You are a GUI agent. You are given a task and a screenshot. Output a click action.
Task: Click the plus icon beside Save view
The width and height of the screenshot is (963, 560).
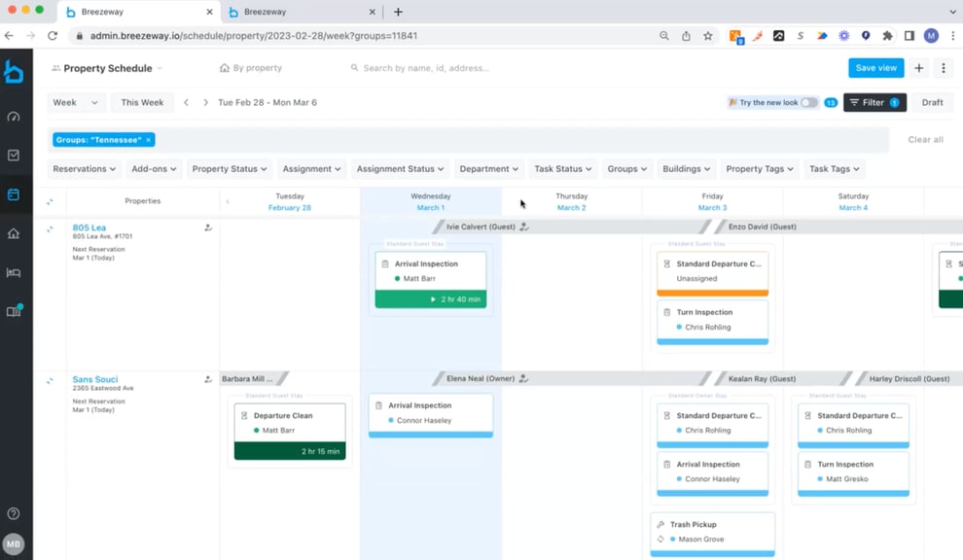[x=918, y=68]
